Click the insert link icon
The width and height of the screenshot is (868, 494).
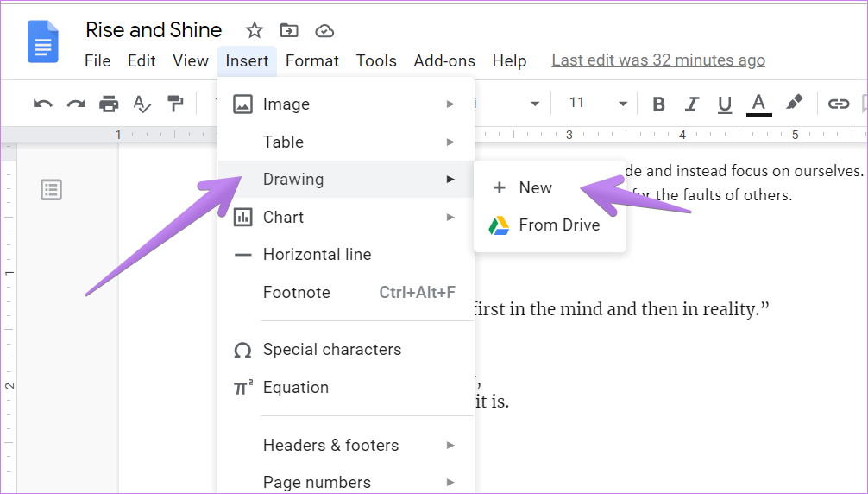[x=838, y=104]
